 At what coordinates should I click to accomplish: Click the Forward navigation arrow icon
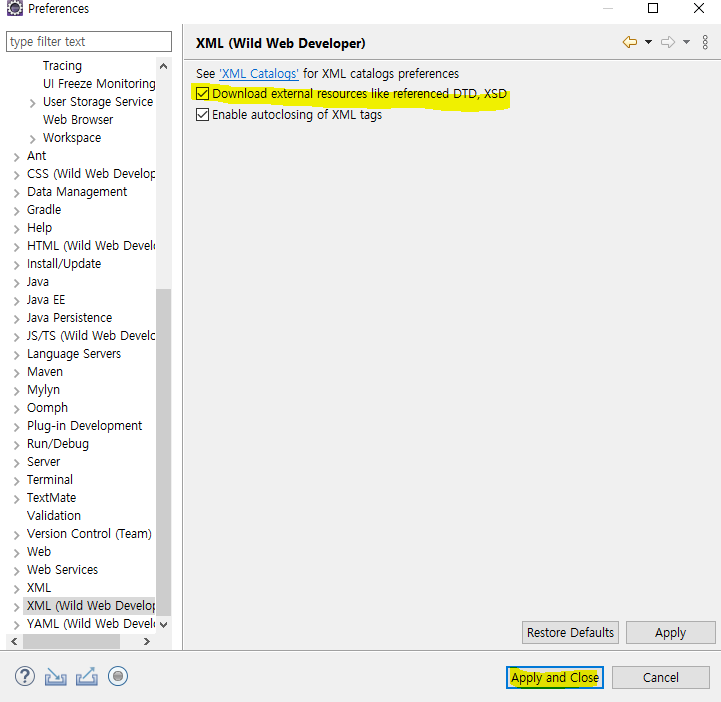coord(668,42)
